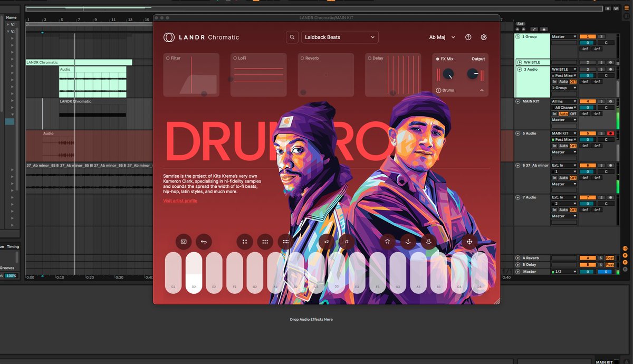
Task: Open LANDR Chromatic settings gear
Action: [484, 37]
